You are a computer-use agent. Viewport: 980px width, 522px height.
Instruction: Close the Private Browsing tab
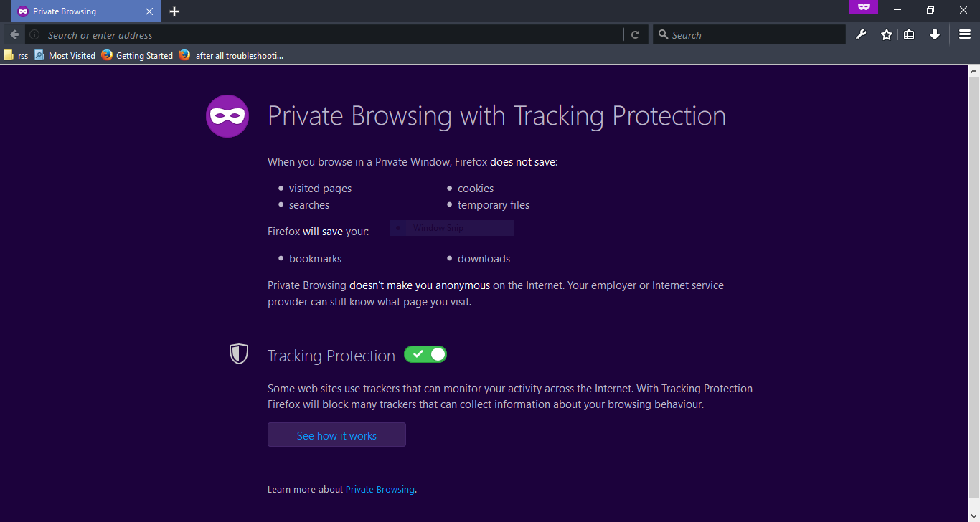point(149,11)
